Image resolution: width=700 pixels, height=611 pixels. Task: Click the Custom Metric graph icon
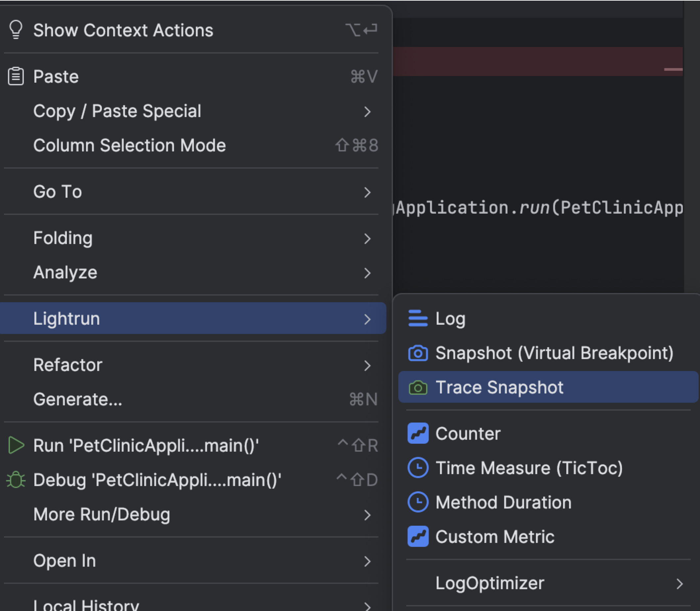(x=418, y=537)
